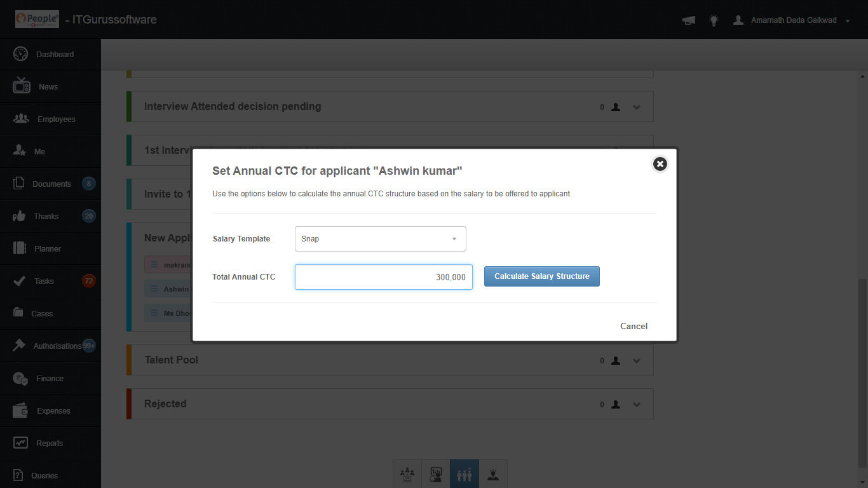
Task: Open the Salary Template dropdown
Action: pyautogui.click(x=380, y=239)
